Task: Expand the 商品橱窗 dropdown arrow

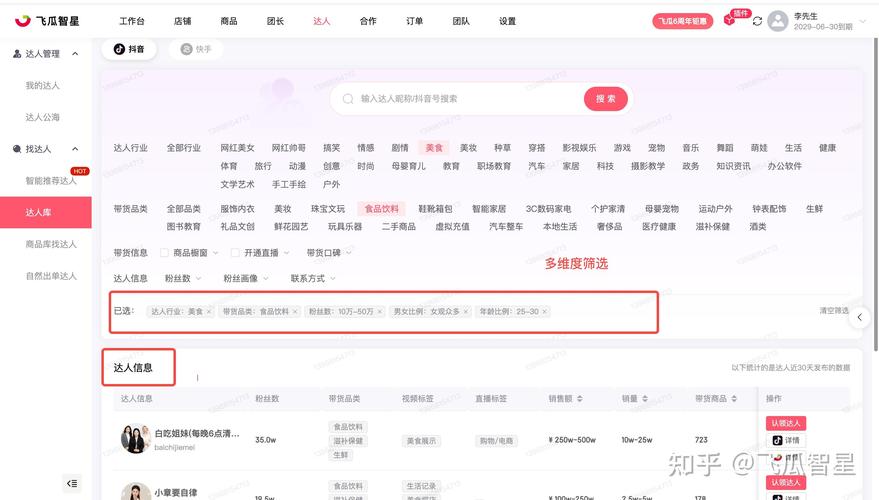Action: pyautogui.click(x=215, y=253)
